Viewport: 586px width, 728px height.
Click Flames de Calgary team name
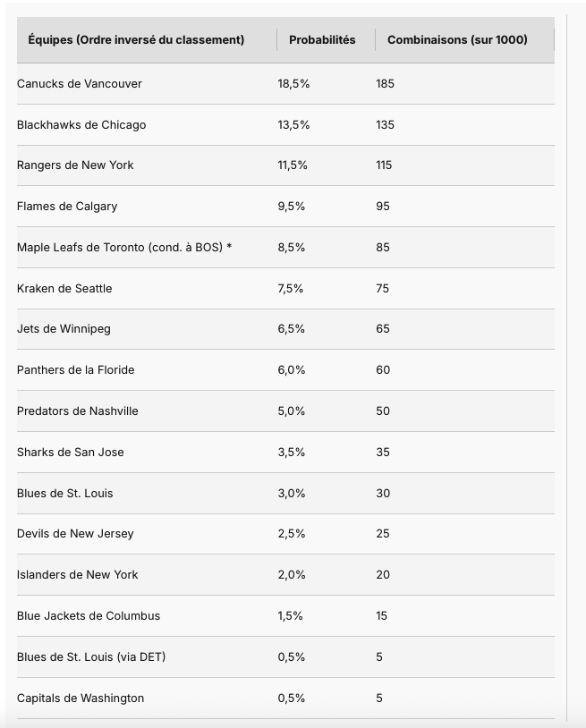tap(67, 206)
